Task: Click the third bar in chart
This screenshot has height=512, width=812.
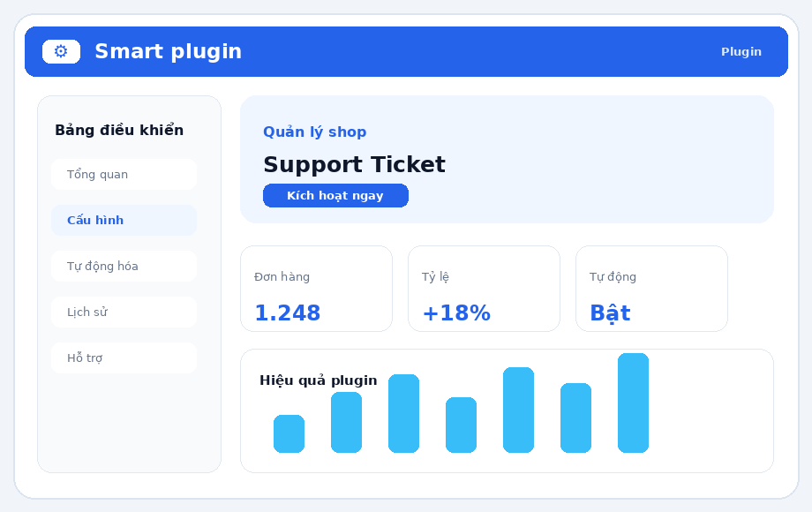Action: coord(404,414)
